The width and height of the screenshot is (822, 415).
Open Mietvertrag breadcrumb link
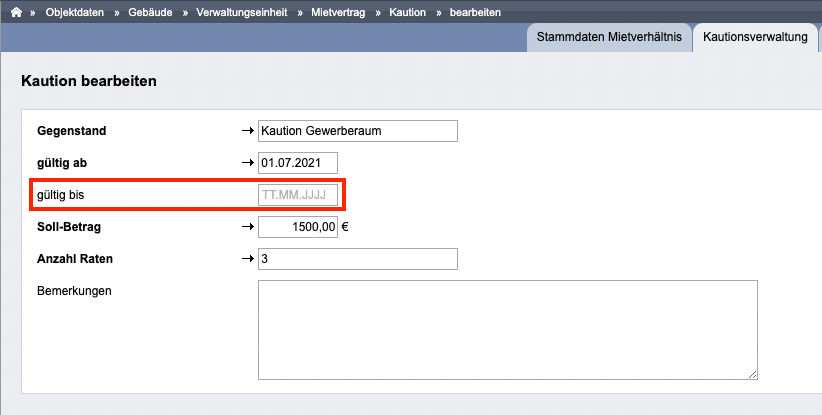click(x=338, y=12)
